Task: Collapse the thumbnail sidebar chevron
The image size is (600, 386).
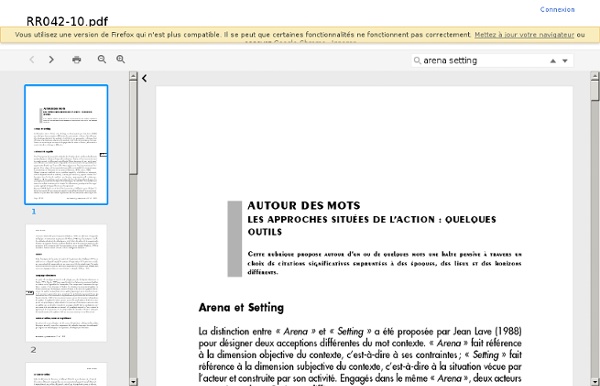Action: (144, 78)
